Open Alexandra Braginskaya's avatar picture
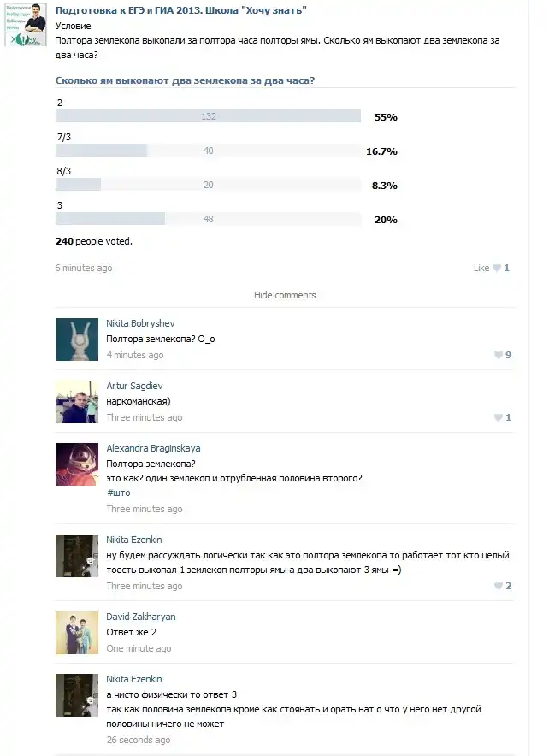 point(77,464)
